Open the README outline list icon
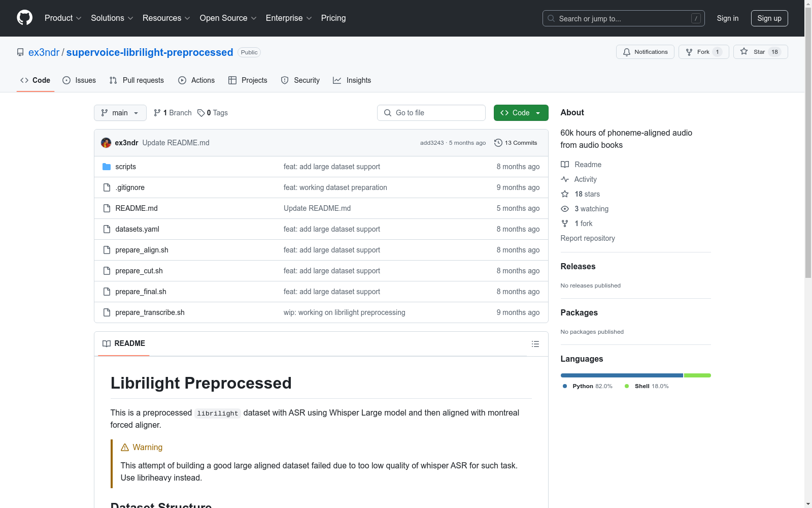Screen dimensions: 812x508 click(x=535, y=344)
